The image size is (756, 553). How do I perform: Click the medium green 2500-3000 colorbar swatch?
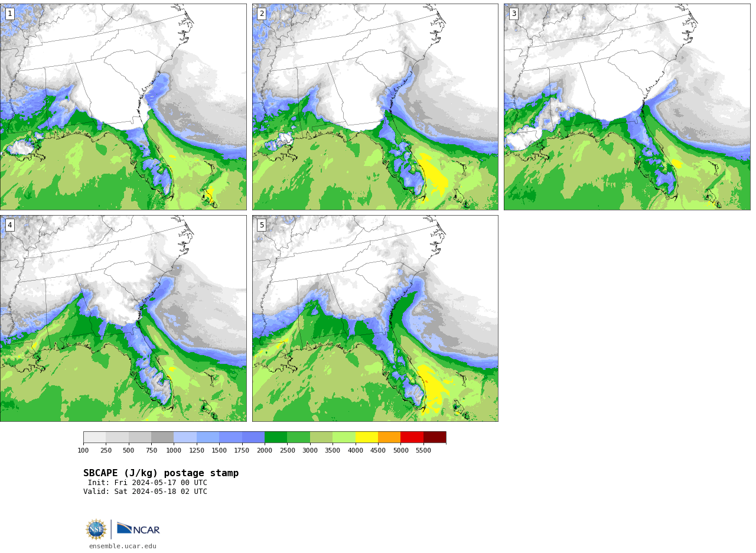coord(299,437)
